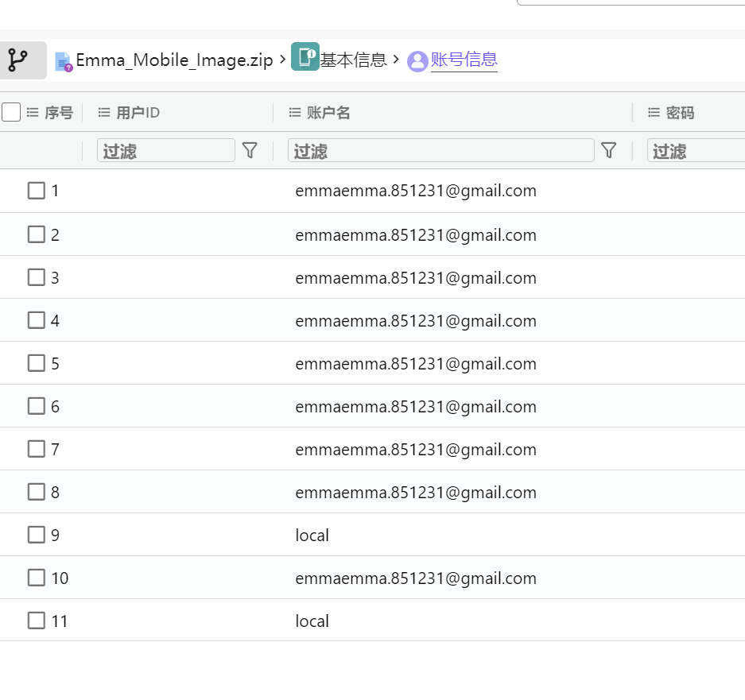Viewport: 745px width, 700px height.
Task: Tick the checkbox on row 1
Action: point(36,191)
